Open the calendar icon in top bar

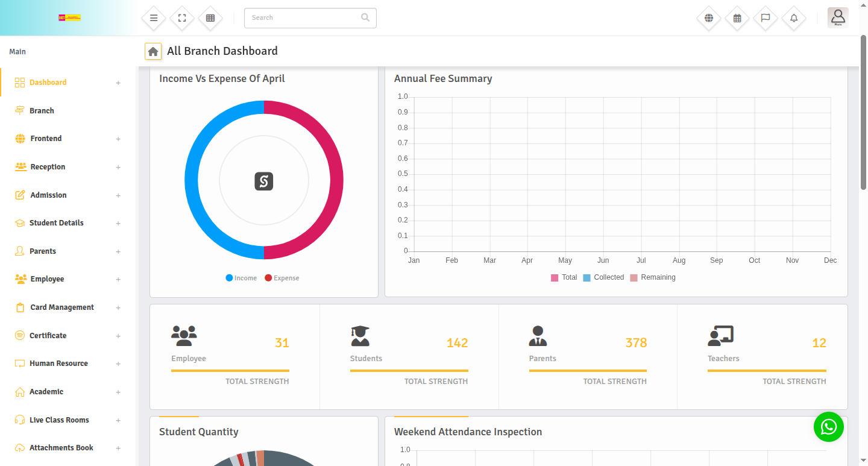click(737, 18)
